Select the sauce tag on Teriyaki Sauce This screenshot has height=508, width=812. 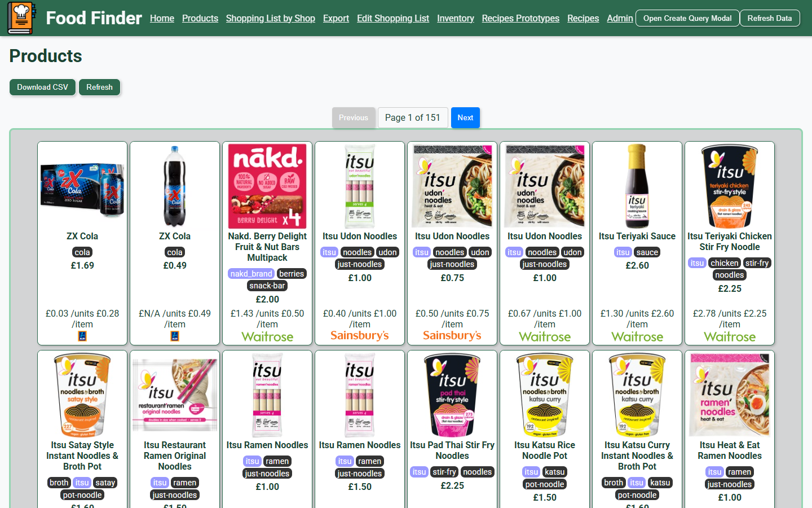click(x=647, y=252)
